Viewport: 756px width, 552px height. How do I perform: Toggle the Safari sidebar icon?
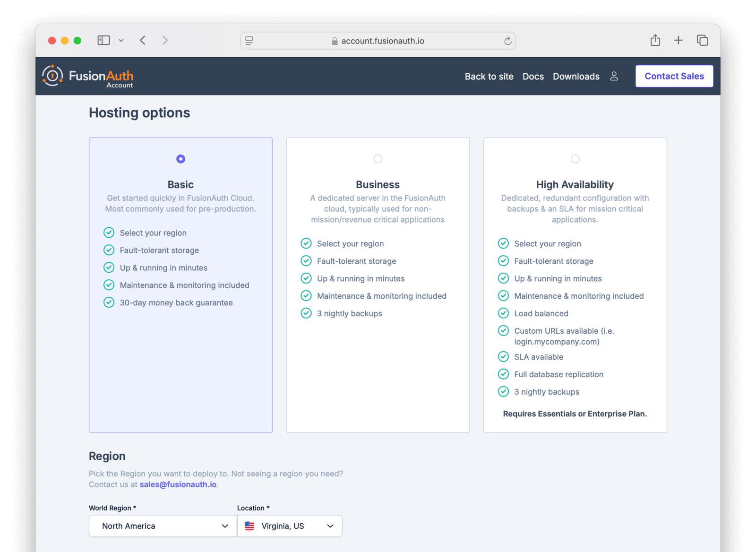pyautogui.click(x=103, y=41)
